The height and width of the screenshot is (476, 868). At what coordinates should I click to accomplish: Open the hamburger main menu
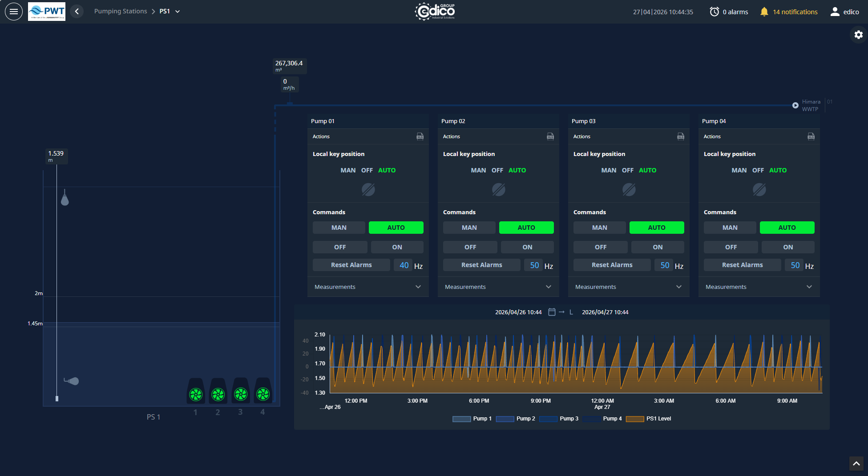click(14, 12)
